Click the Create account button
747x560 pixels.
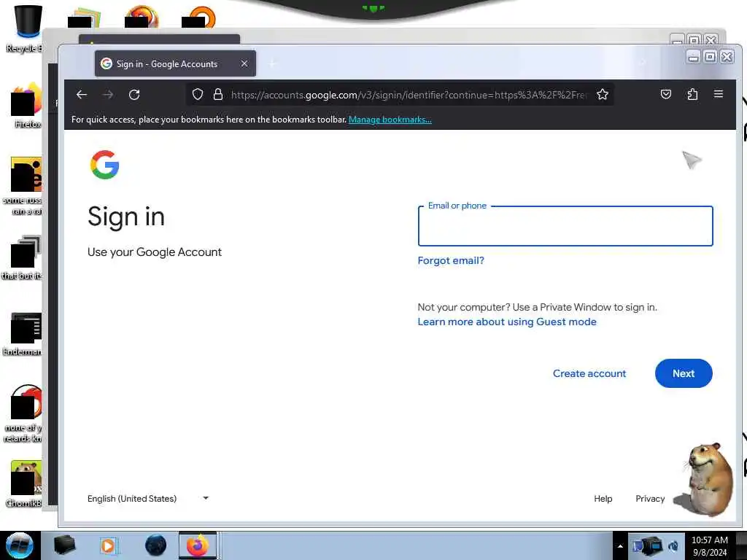pos(589,373)
